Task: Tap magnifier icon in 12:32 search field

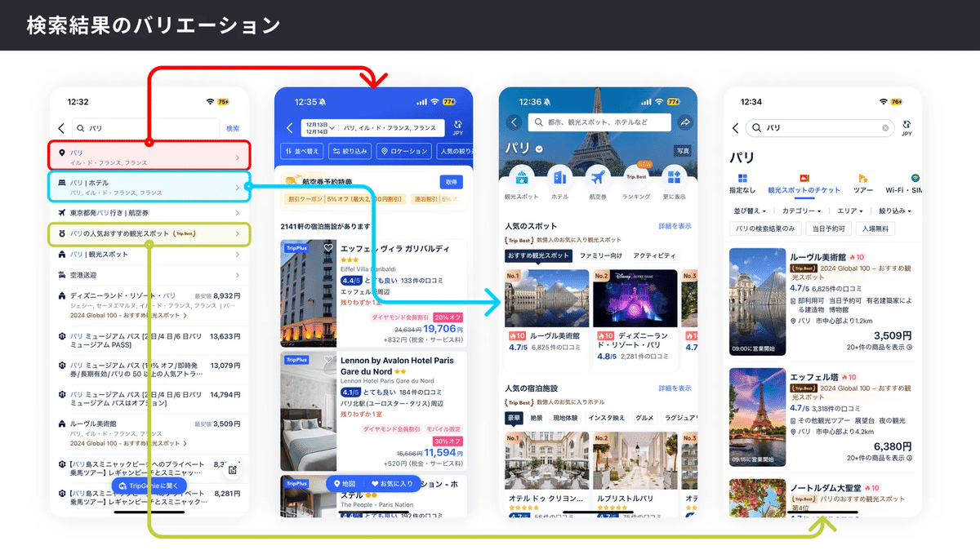Action: click(x=81, y=128)
